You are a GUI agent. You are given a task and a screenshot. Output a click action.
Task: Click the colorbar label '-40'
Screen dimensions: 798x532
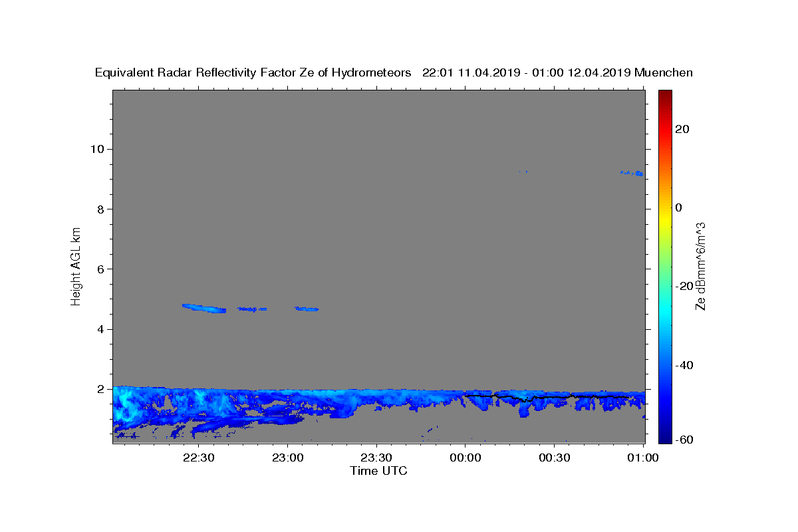(x=684, y=365)
